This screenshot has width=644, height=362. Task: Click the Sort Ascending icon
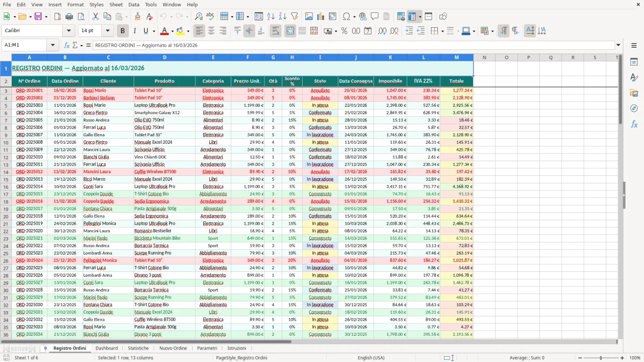point(271,17)
